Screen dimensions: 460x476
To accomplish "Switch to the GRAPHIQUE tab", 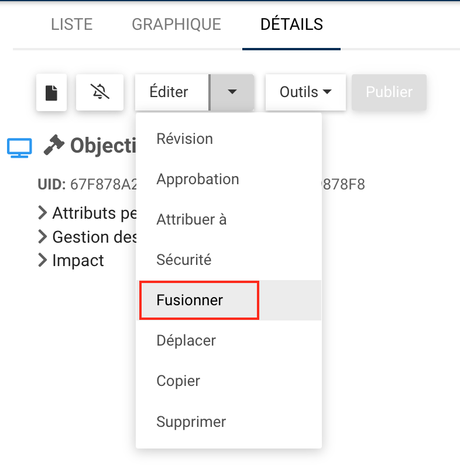I will click(x=176, y=25).
